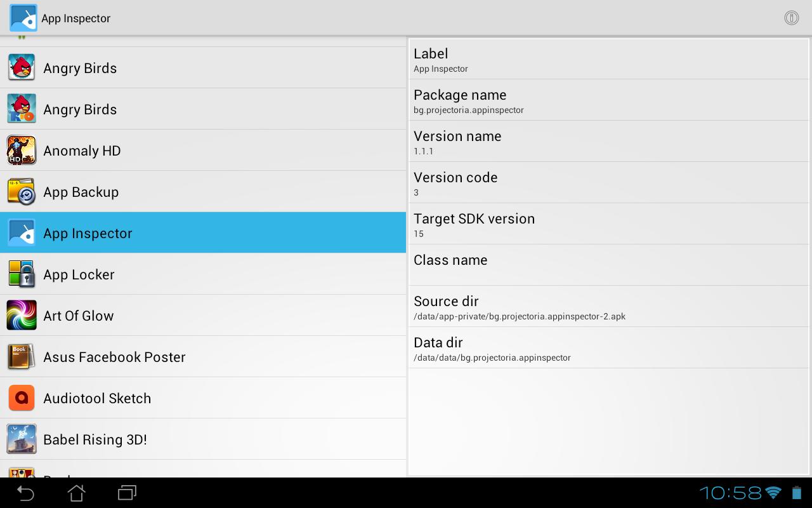Choose the Anomaly HD app icon

(x=22, y=150)
